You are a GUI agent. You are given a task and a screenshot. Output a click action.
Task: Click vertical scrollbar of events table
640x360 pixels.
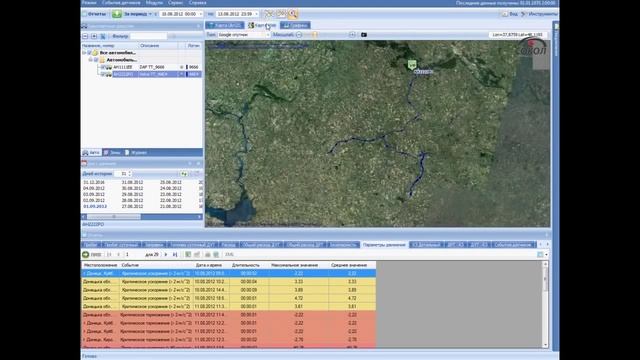545,304
